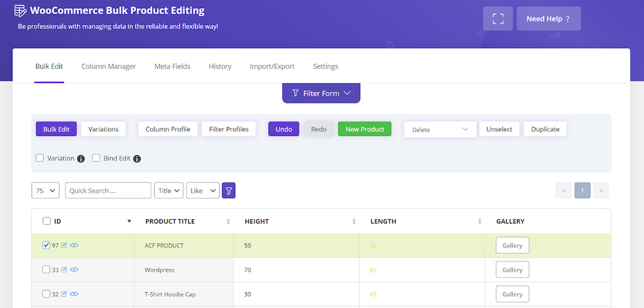The height and width of the screenshot is (308, 644).
Task: Switch to the Column Manager tab
Action: (x=109, y=67)
